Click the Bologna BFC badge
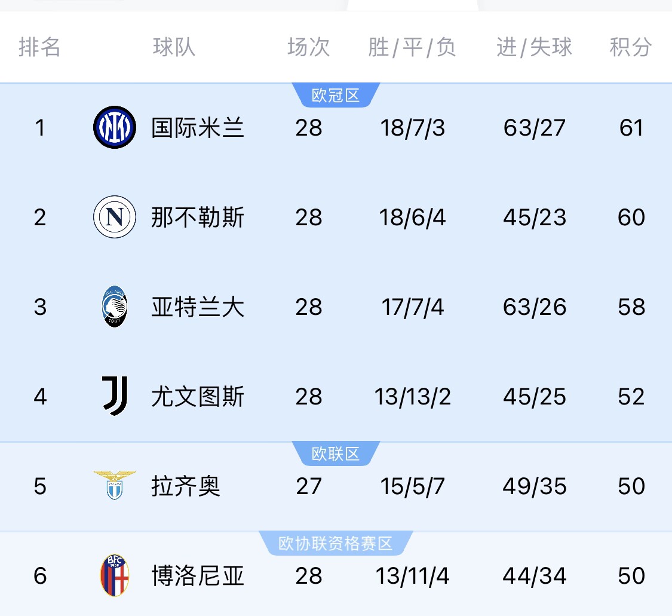The height and width of the screenshot is (616, 672). [x=115, y=575]
